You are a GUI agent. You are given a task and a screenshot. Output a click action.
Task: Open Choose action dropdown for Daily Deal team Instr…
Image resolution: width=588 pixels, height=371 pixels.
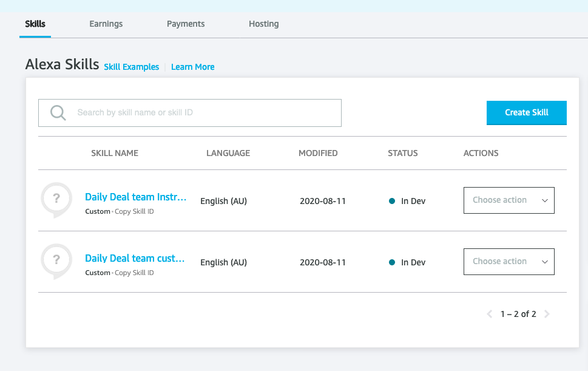tap(509, 200)
